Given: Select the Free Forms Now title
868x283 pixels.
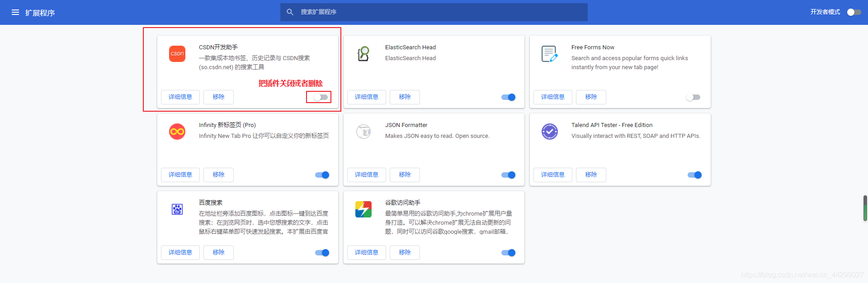Looking at the screenshot, I should click(x=593, y=47).
